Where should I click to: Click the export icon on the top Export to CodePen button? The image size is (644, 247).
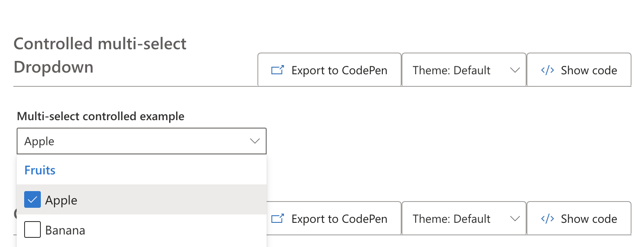[x=277, y=70]
